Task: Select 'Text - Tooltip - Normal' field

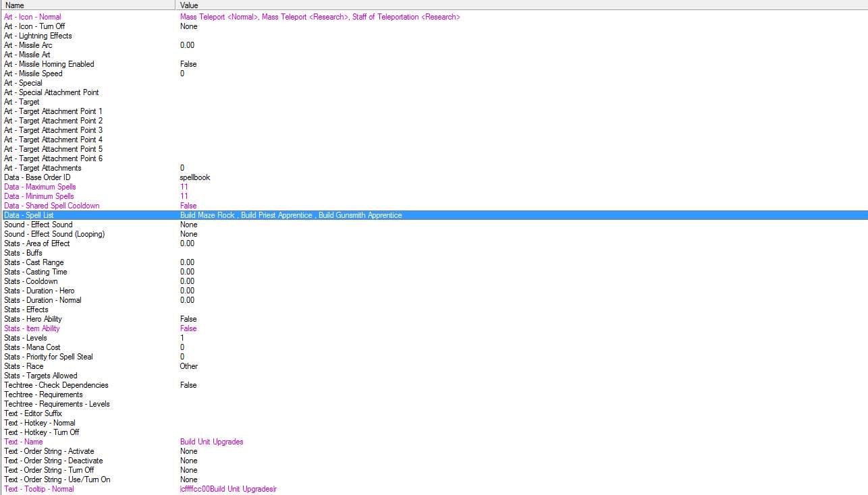Action: click(x=434, y=489)
